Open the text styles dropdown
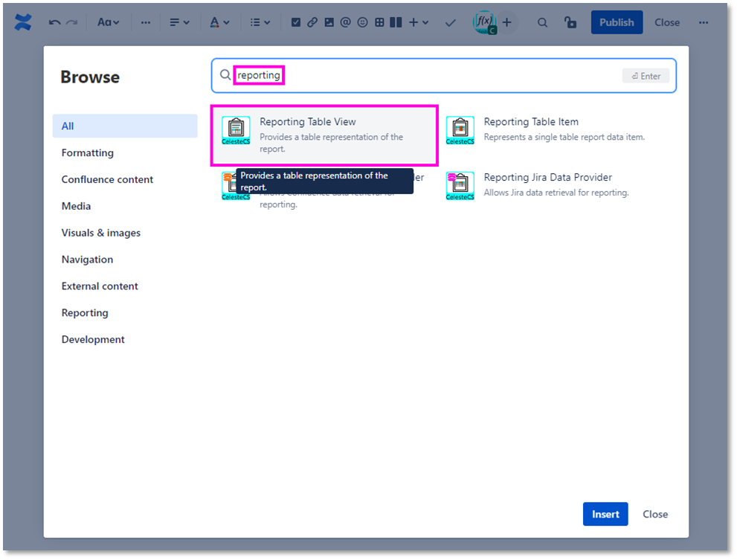 click(108, 22)
